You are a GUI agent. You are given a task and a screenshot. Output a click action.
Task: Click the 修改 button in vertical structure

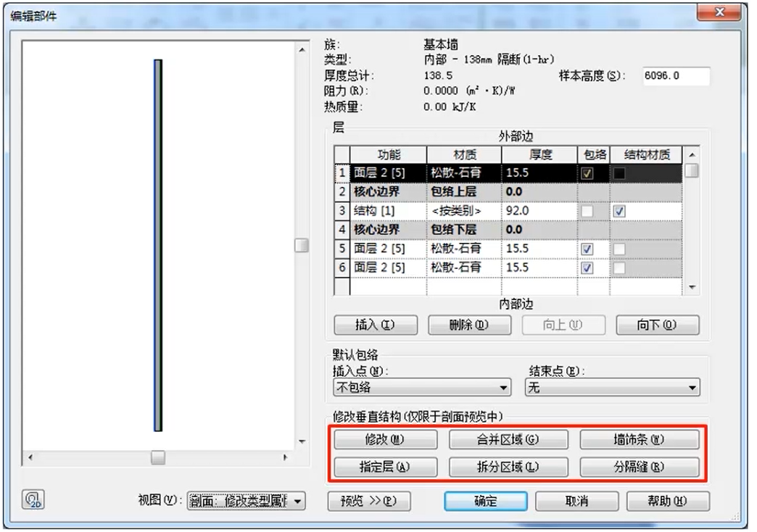coord(385,440)
